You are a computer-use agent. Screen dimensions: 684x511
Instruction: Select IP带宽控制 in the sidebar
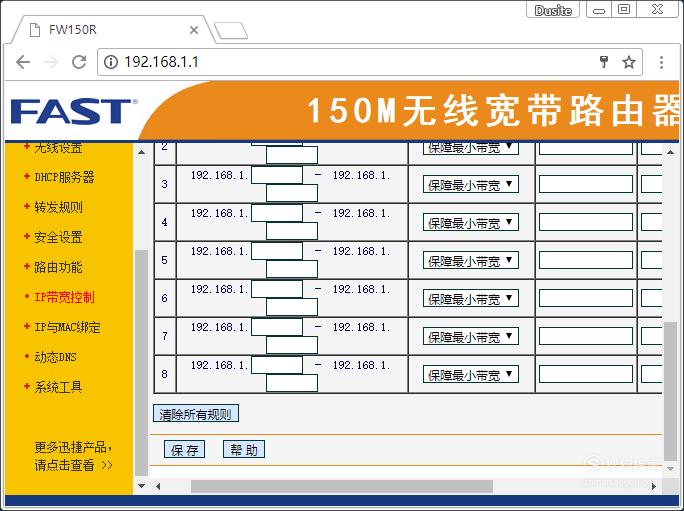click(x=64, y=297)
